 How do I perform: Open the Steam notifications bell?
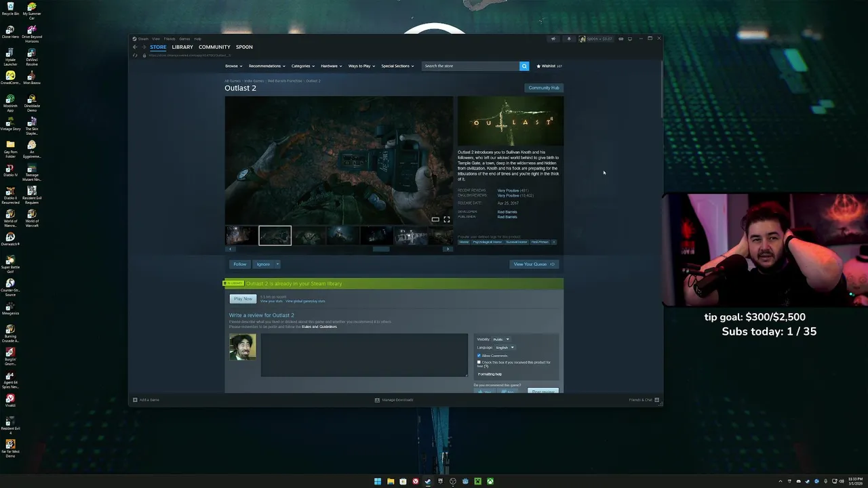coord(569,39)
